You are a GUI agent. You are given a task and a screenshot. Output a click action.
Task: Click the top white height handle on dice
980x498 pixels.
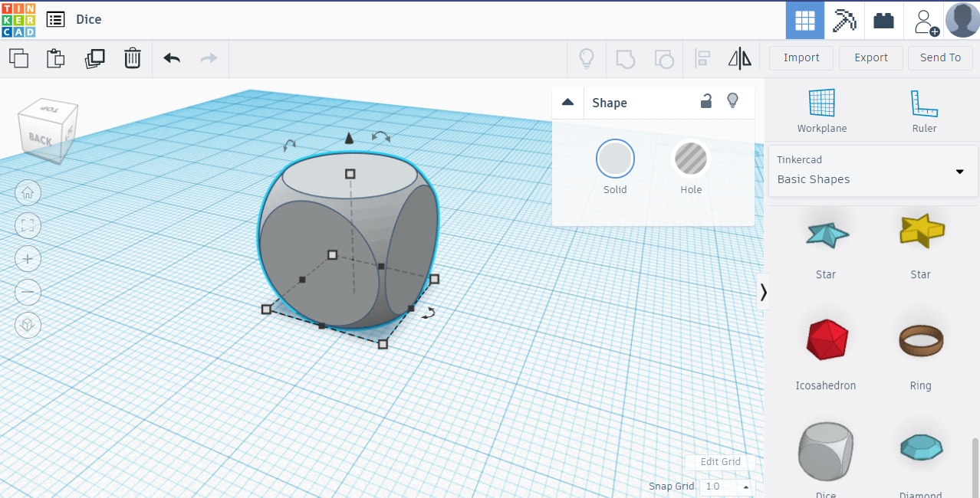tap(350, 174)
